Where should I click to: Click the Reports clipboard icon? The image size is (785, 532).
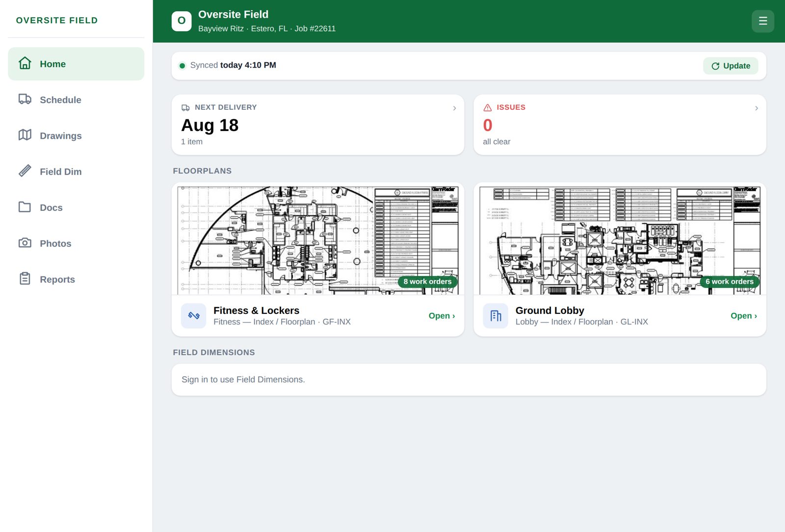point(25,279)
